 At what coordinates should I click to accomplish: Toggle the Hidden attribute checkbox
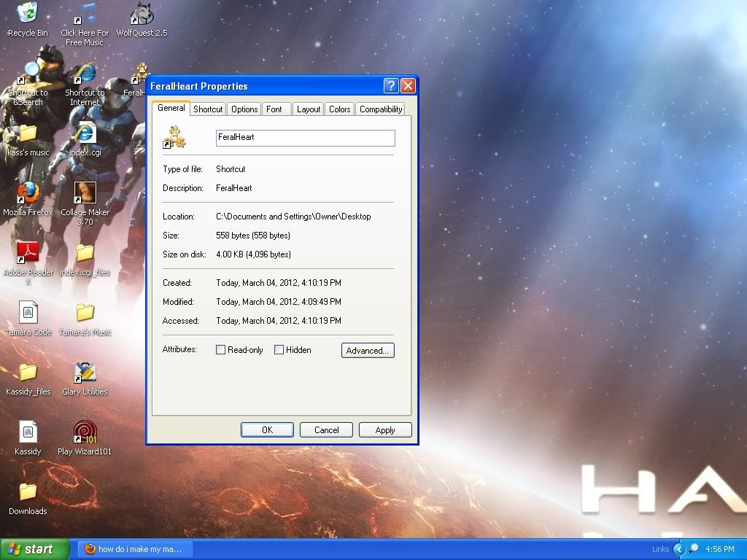click(x=279, y=350)
